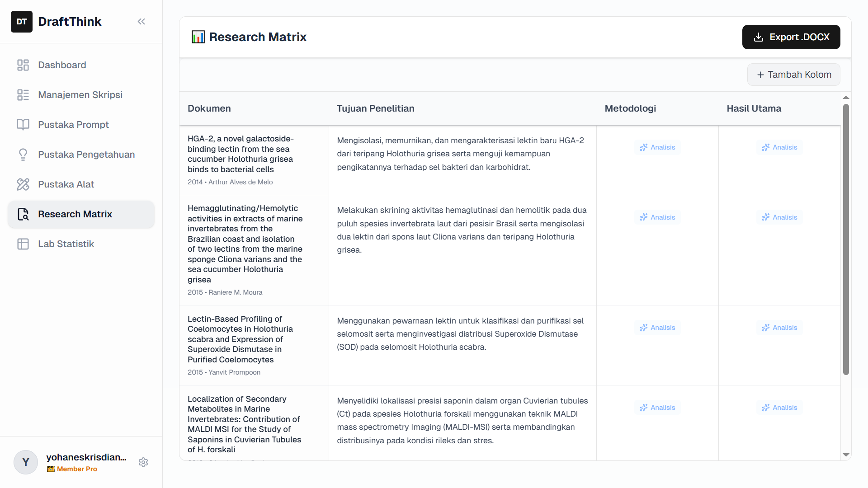The image size is (868, 488).
Task: Click the DT logo icon
Action: click(22, 22)
